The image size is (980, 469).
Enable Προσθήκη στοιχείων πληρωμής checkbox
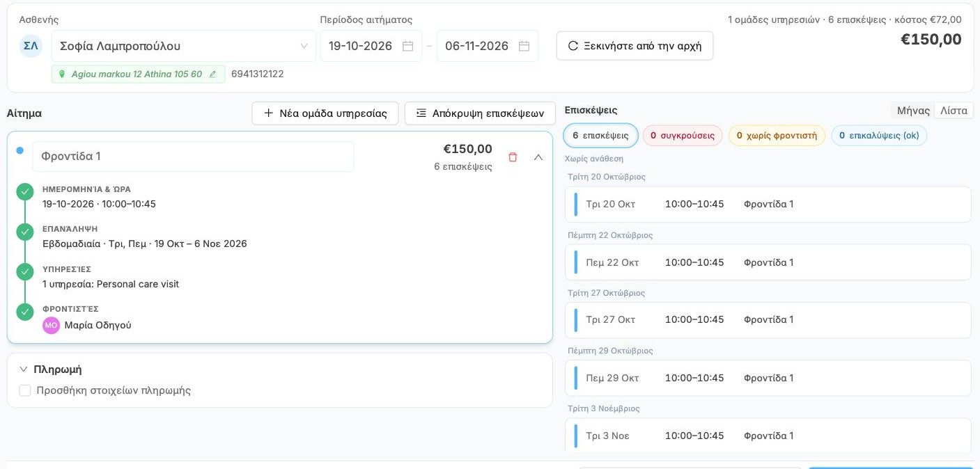coord(25,390)
